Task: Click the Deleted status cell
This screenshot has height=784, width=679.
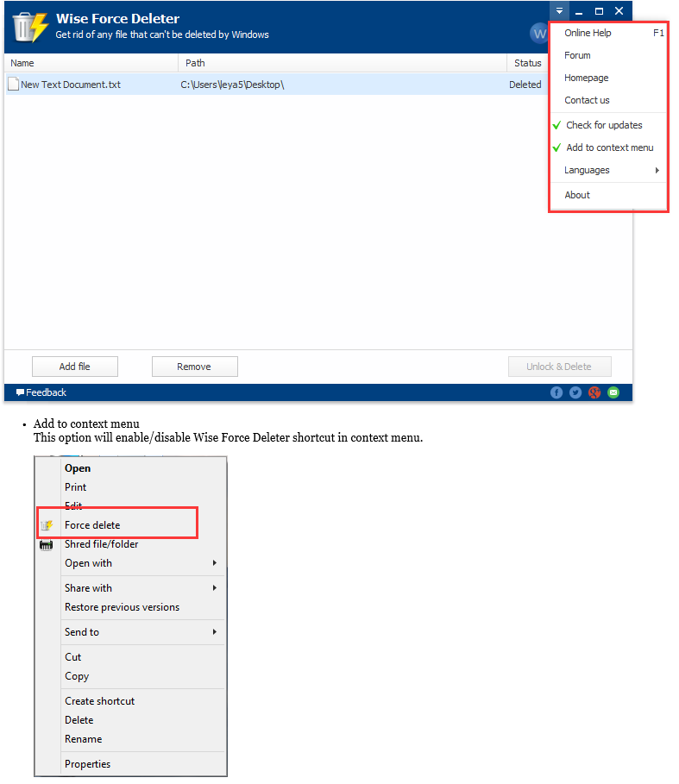Action: pos(525,85)
